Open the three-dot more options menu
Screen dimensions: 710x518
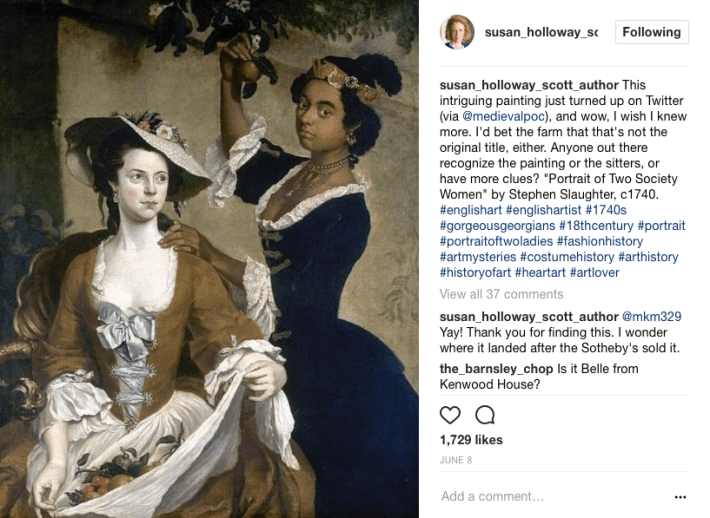pos(680,497)
